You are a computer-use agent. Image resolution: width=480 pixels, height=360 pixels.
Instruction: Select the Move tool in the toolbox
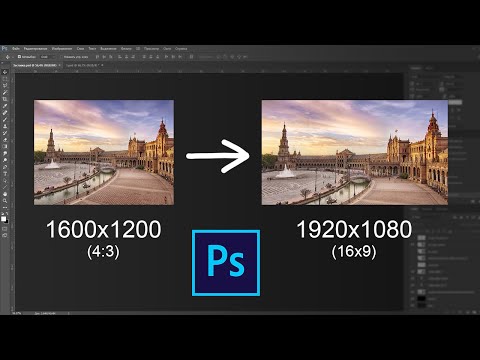pos(5,72)
